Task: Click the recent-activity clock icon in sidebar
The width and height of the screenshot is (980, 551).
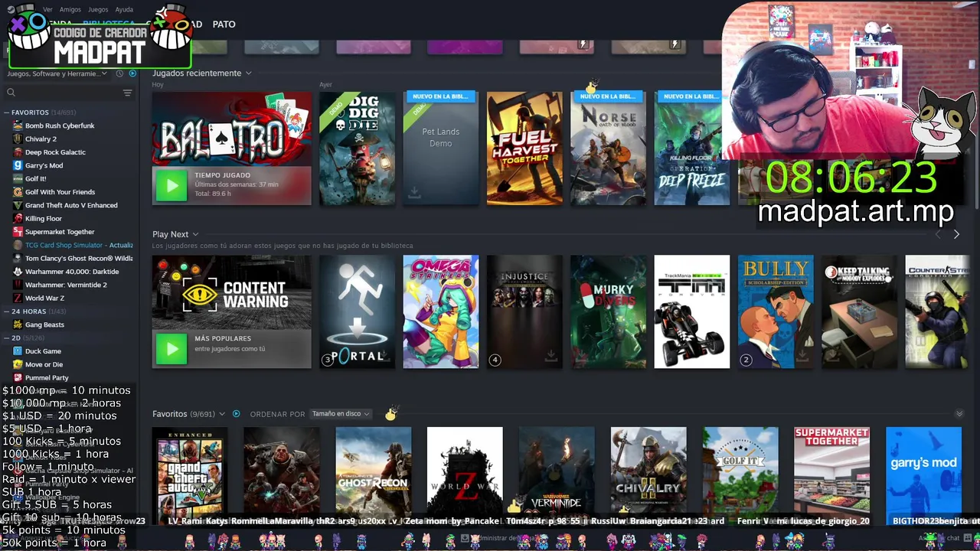Action: pos(119,73)
